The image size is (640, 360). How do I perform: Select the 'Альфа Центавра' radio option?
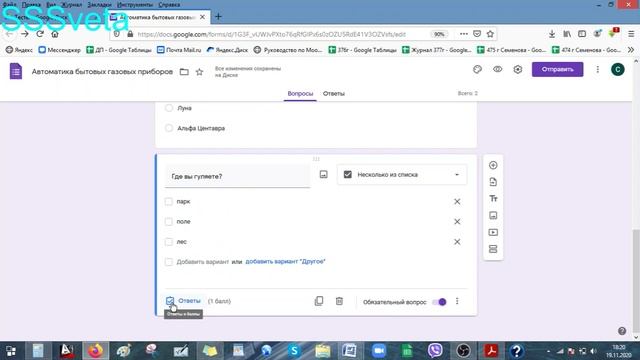point(169,128)
